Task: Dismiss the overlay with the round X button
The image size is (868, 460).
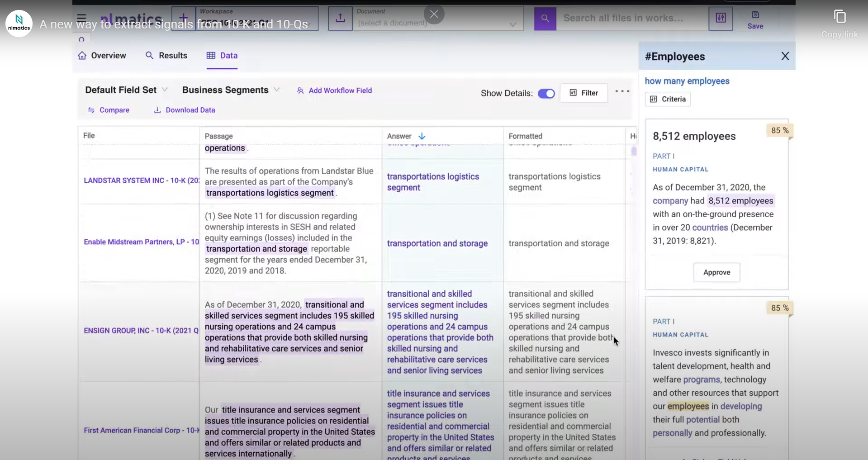Action: (x=434, y=14)
